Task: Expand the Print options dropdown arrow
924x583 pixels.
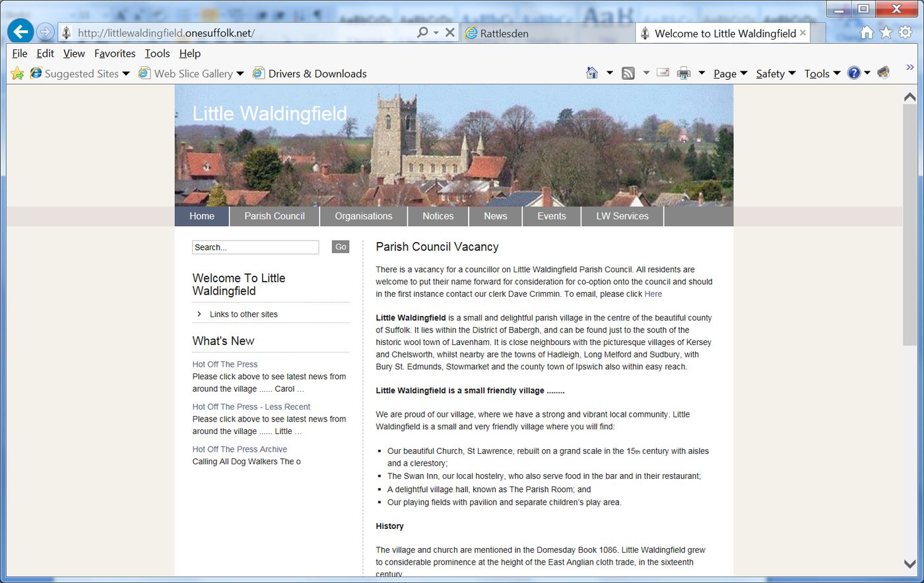Action: [702, 73]
